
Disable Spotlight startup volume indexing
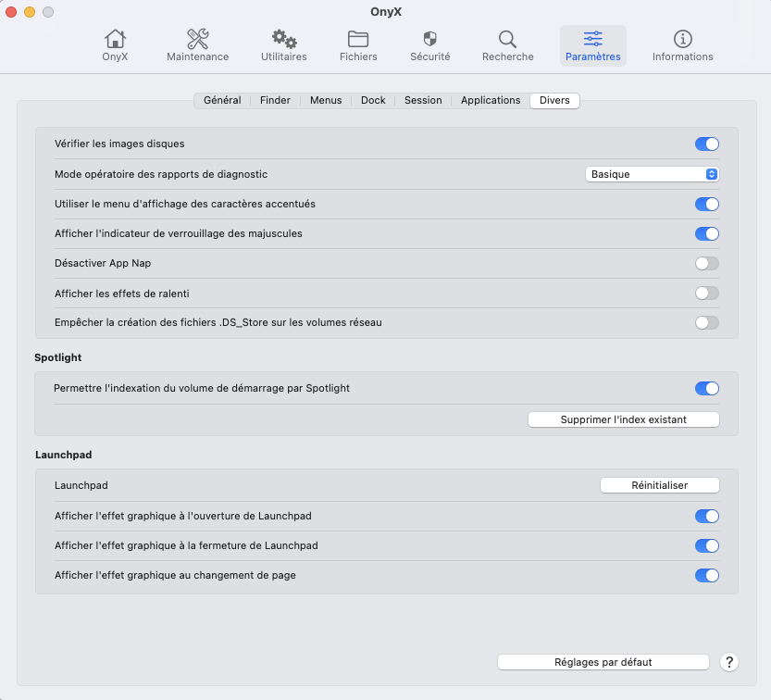click(707, 389)
